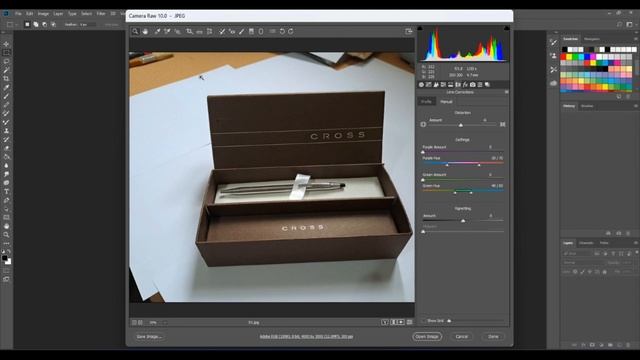This screenshot has height=360, width=640.
Task: Click the Vignetting Amount slider handle
Action: click(463, 220)
